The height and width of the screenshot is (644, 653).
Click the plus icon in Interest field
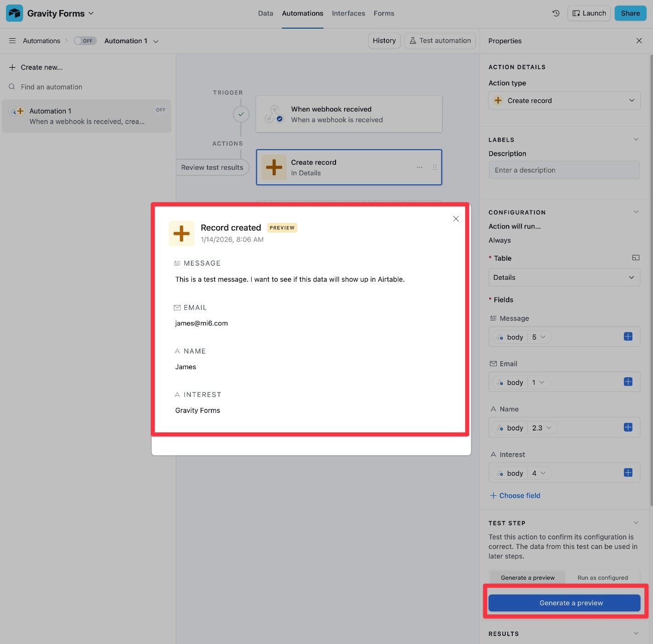pyautogui.click(x=628, y=473)
